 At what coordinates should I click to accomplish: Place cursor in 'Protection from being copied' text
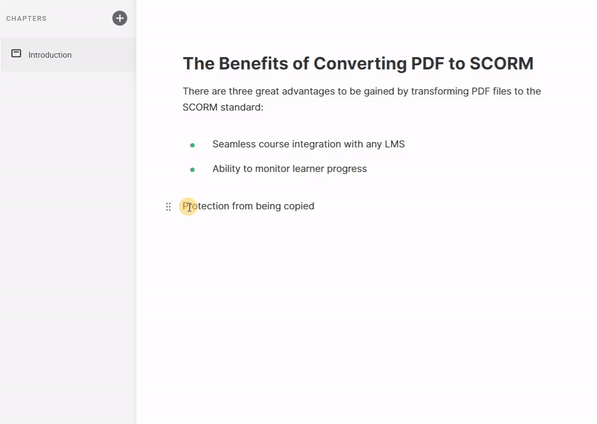pos(248,206)
